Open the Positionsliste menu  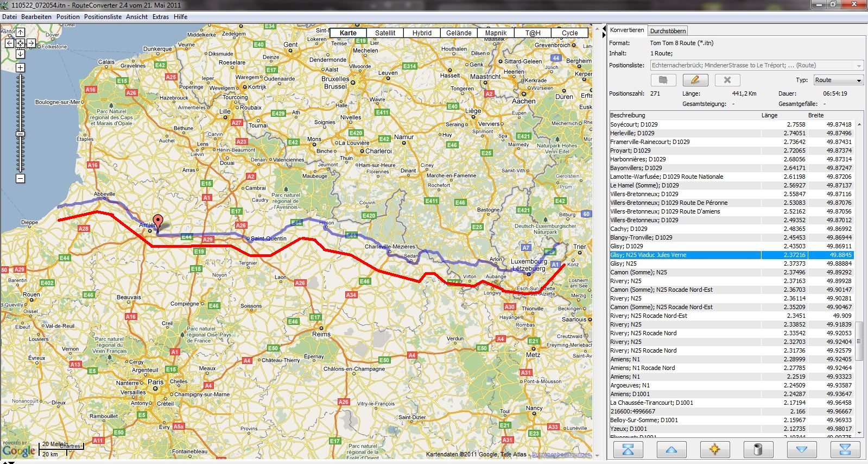click(x=103, y=17)
